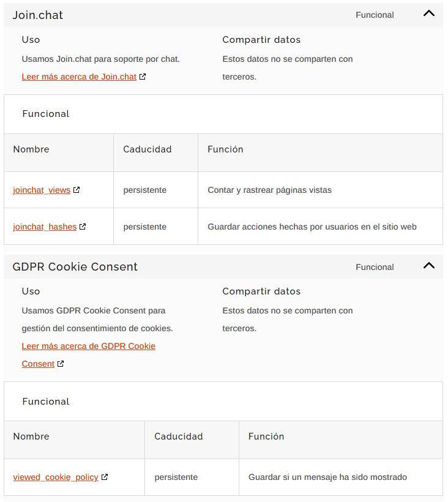448x502 pixels.
Task: Open the joinchat_views cookie link
Action: click(x=42, y=190)
